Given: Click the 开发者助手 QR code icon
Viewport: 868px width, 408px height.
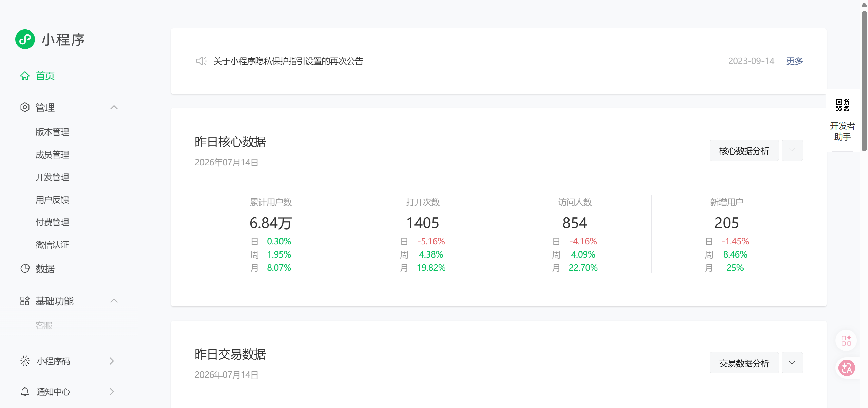Looking at the screenshot, I should [843, 105].
